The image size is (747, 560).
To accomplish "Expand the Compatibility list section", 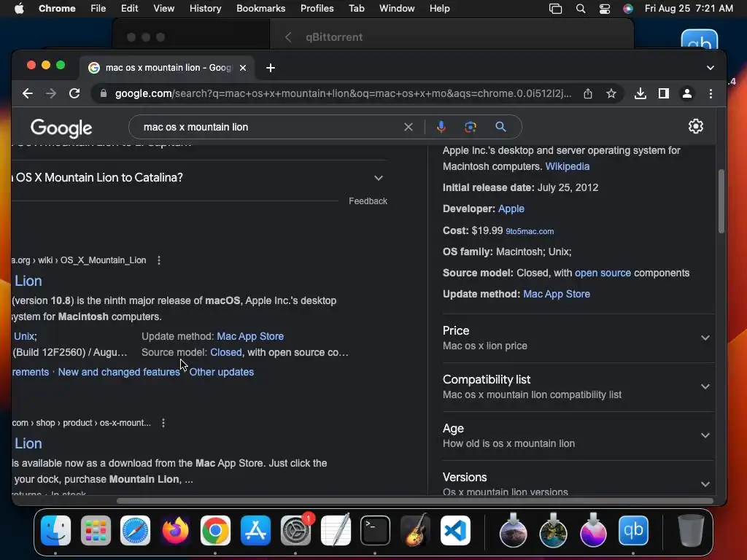I will click(x=578, y=386).
